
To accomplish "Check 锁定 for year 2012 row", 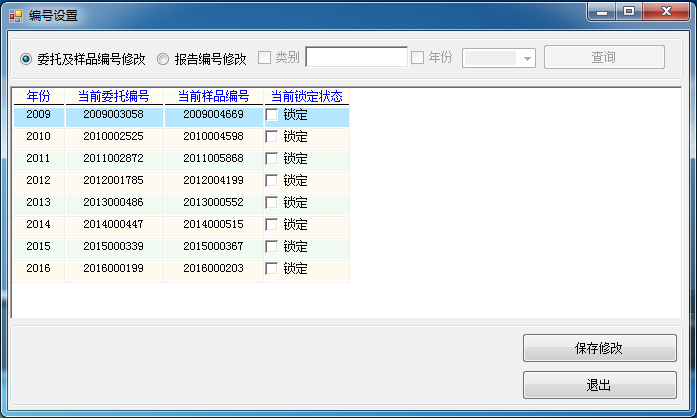I will (272, 181).
